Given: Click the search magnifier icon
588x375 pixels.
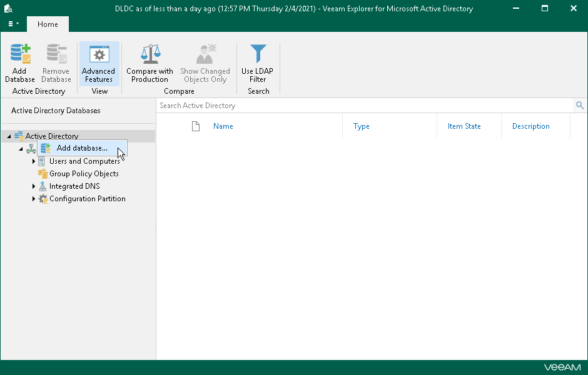Looking at the screenshot, I should coord(580,106).
